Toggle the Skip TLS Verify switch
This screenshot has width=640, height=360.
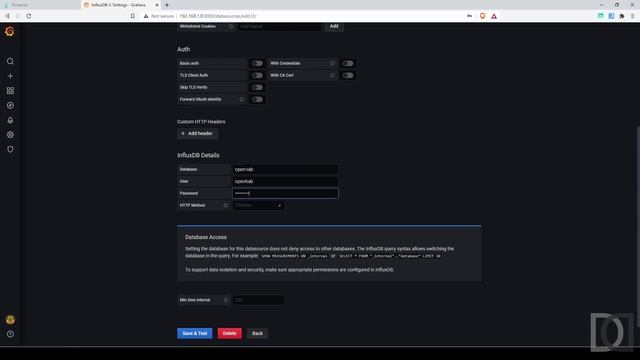(257, 87)
